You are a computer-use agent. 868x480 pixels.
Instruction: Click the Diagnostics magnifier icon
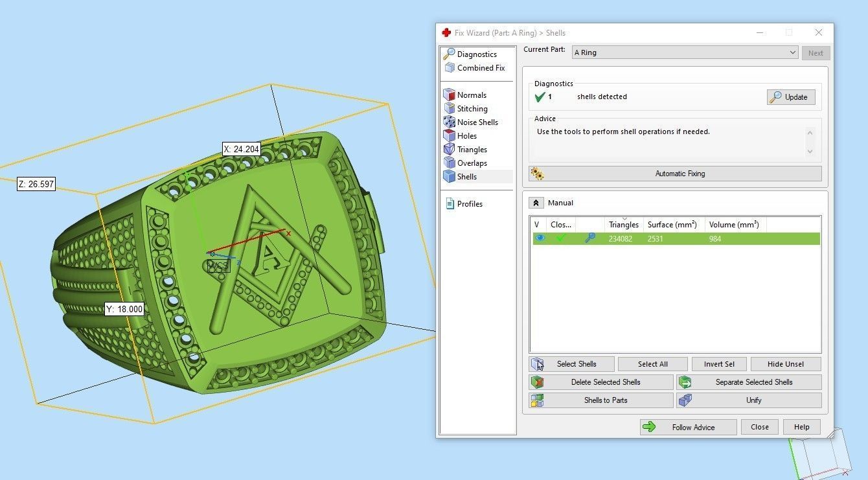coord(449,54)
